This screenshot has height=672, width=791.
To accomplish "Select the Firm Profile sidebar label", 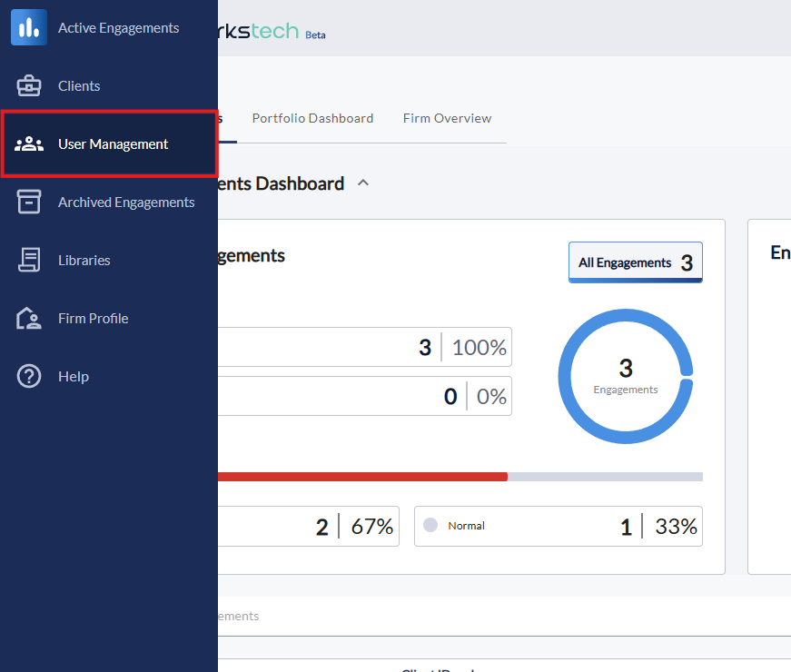I will (x=93, y=319).
